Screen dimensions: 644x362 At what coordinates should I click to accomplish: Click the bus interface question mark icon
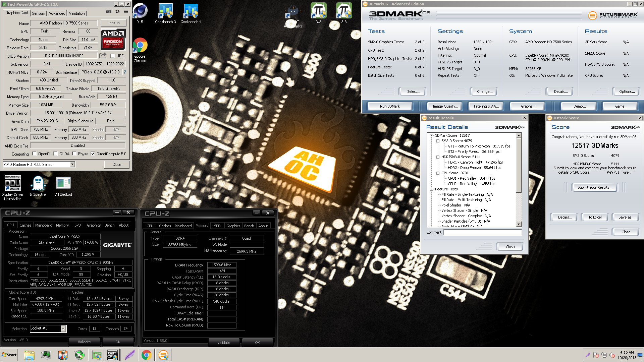(125, 72)
